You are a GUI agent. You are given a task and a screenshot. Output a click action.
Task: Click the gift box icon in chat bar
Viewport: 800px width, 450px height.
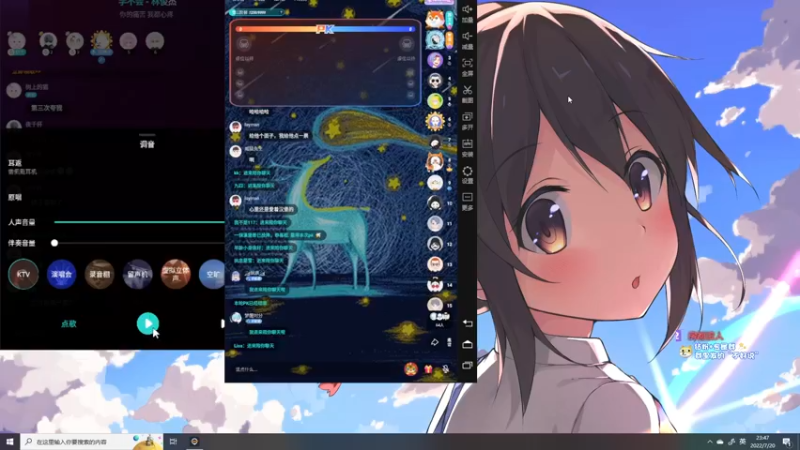429,369
